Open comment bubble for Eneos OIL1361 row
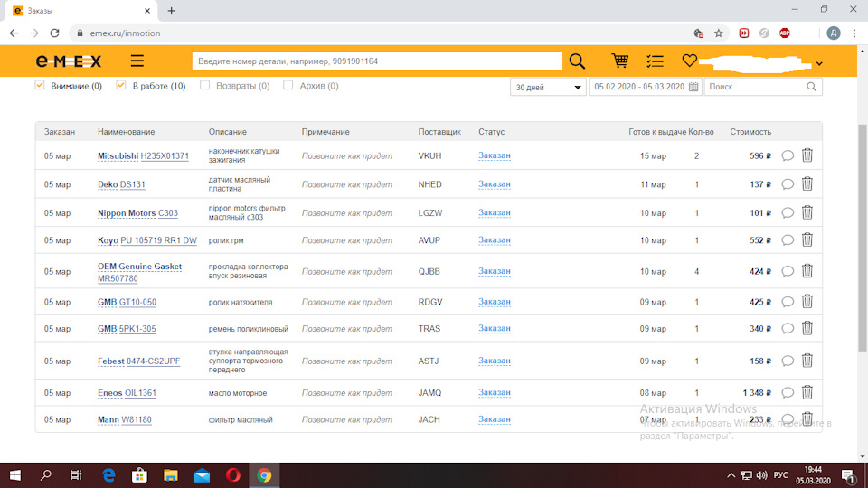868x488 pixels. click(788, 393)
